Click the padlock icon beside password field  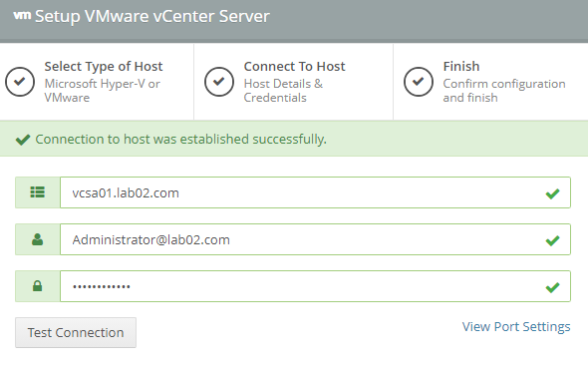tap(38, 285)
